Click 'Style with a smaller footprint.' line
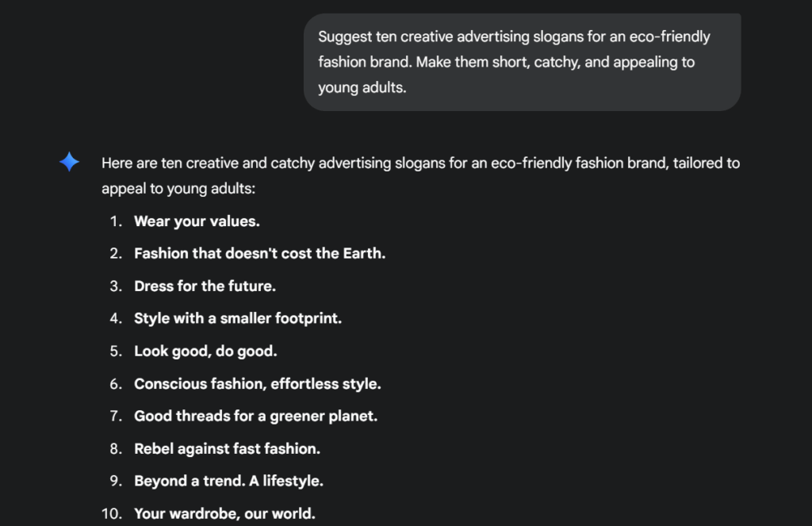Image resolution: width=812 pixels, height=526 pixels. [238, 319]
